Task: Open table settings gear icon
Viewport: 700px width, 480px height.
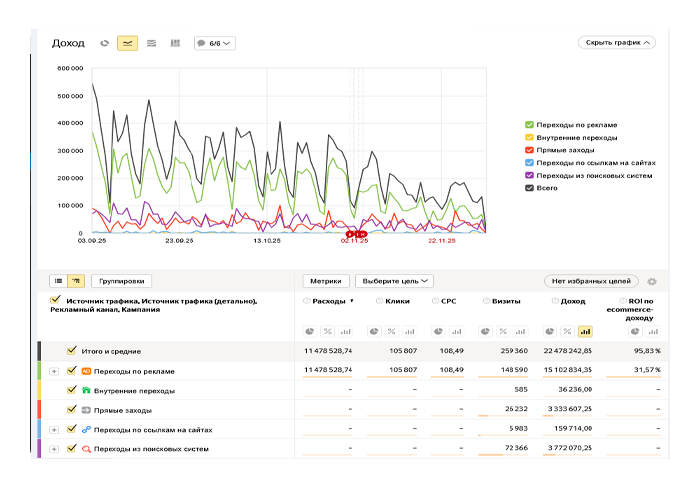Action: (x=653, y=282)
